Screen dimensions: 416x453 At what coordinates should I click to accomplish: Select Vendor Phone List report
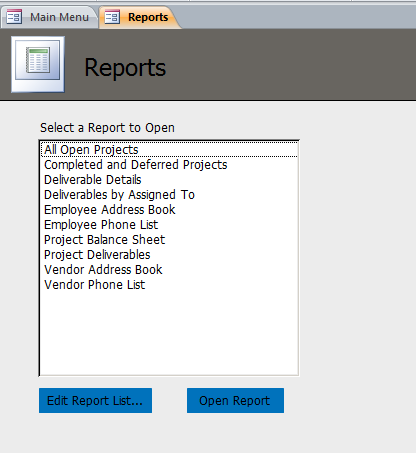click(169, 285)
